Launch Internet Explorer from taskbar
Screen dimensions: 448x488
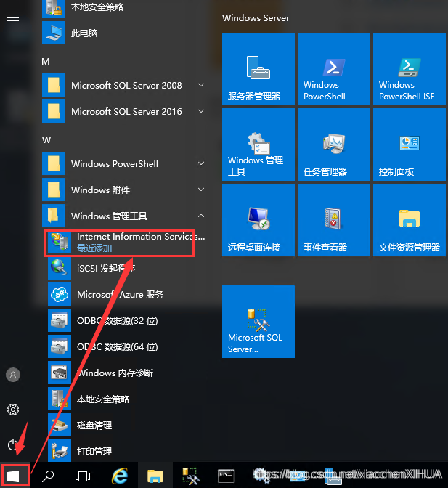click(120, 476)
